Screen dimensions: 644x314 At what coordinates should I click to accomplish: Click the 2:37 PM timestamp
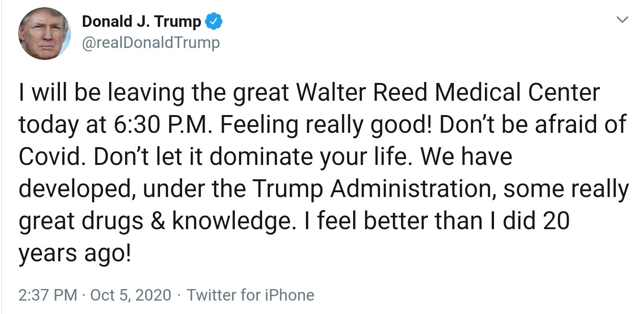coord(48,295)
